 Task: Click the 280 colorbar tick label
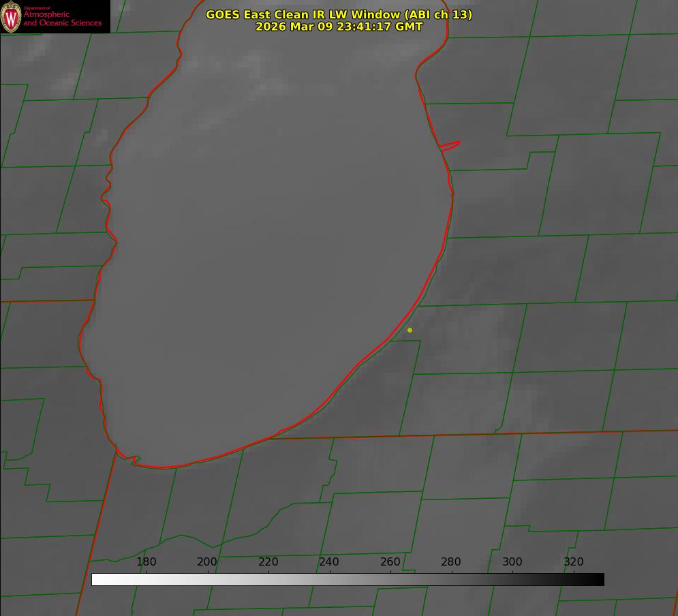[x=451, y=562]
